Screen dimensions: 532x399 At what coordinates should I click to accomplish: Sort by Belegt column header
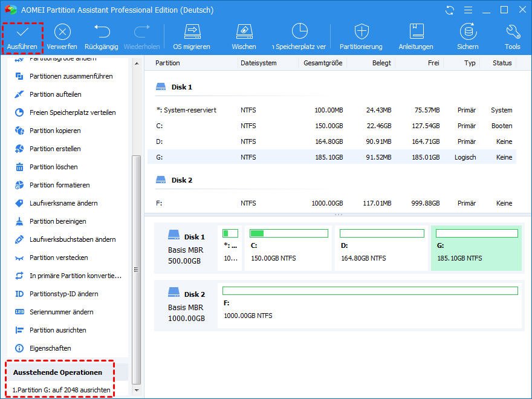tap(381, 63)
